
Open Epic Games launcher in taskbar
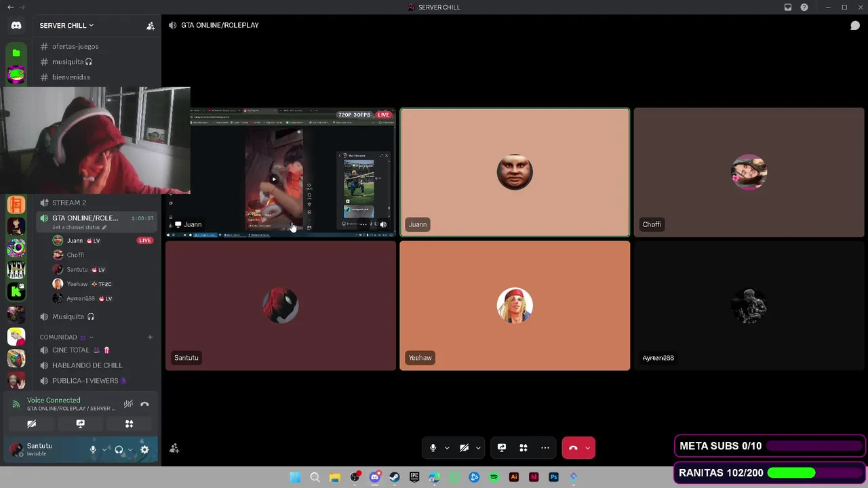[x=414, y=477]
